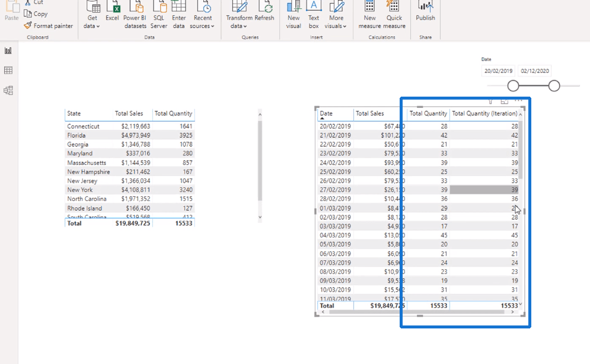Click the Date slicer start date field 20/02/2019
This screenshot has width=590, height=364.
[x=498, y=71]
